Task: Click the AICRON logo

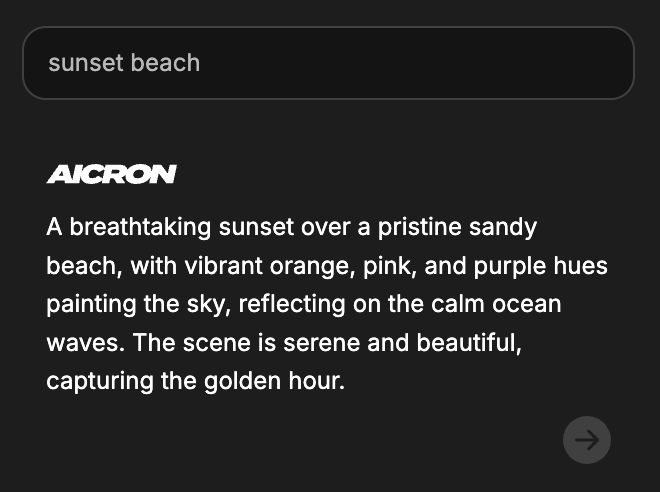Action: [111, 175]
